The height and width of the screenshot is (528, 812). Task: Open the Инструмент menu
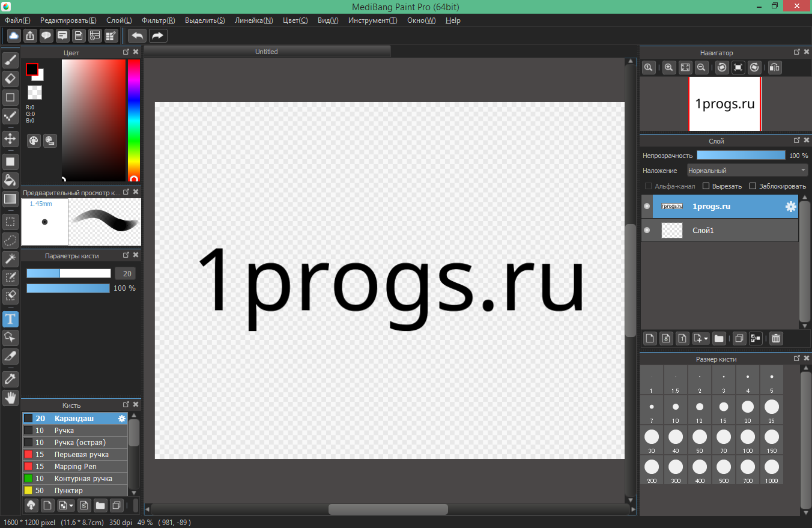pos(372,20)
